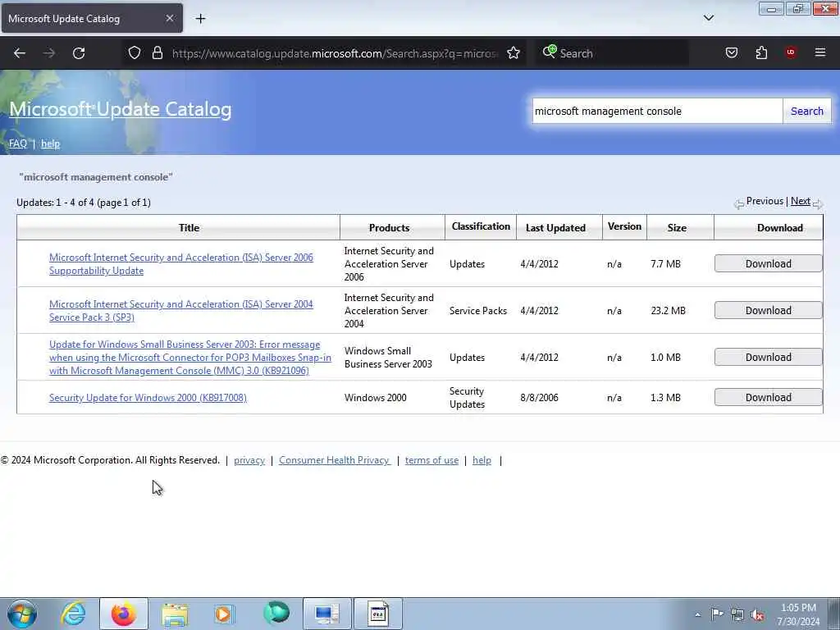This screenshot has width=840, height=630.
Task: Click the catalog Search button
Action: [807, 111]
